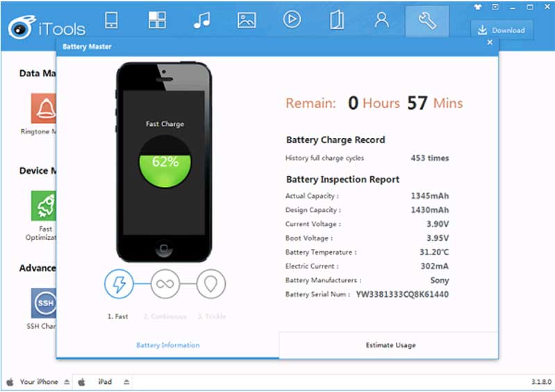Launch the Fast Optimization rocket icon
555x392 pixels.
43,206
